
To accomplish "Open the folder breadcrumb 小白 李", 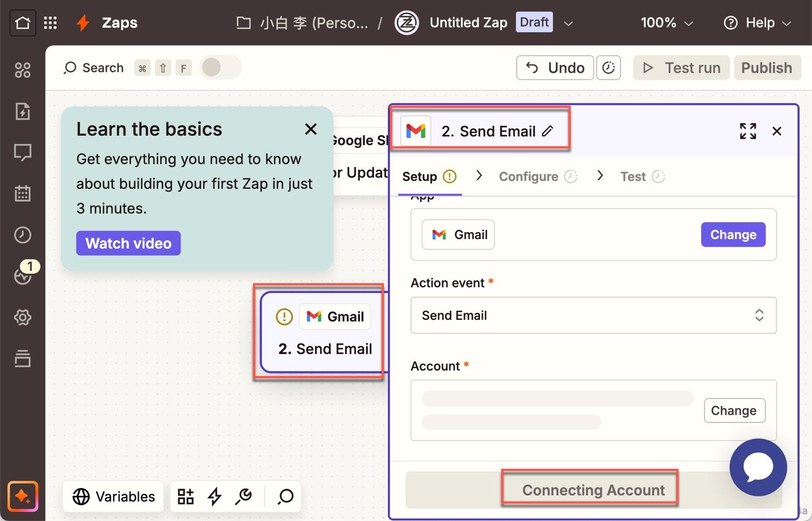I will [303, 23].
